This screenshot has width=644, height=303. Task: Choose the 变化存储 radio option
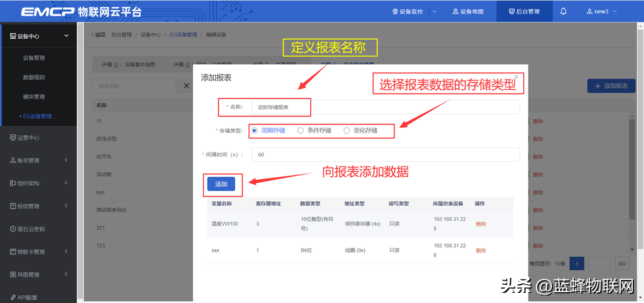[x=347, y=131]
